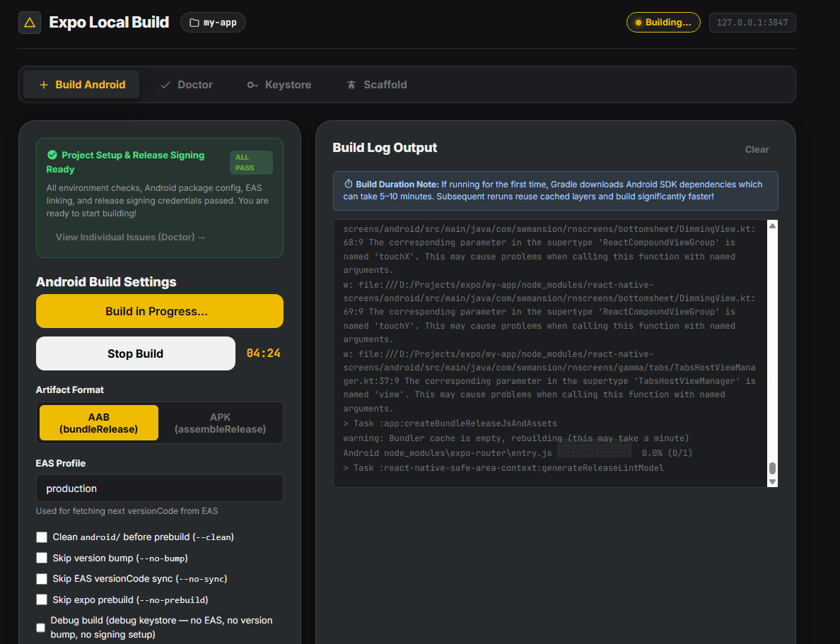Toggle Skip EAS versionCode sync checkbox

click(x=42, y=579)
